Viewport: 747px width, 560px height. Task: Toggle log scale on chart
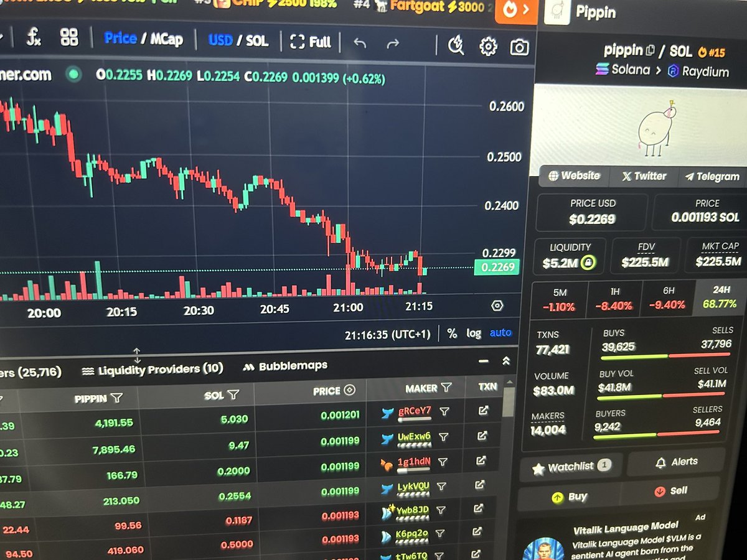click(474, 334)
